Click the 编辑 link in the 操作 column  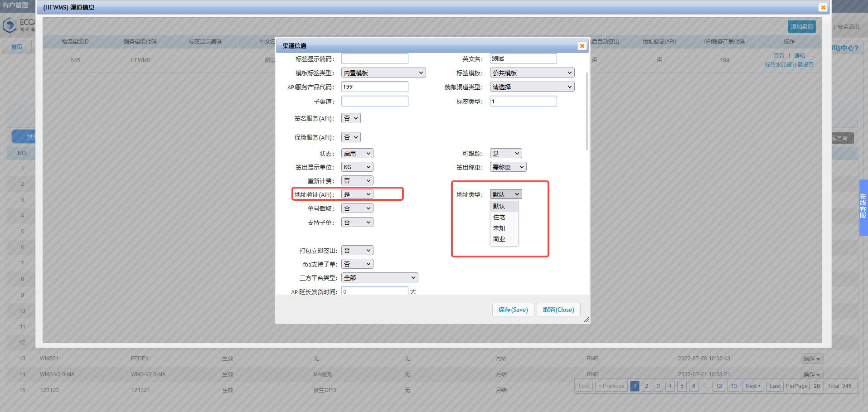(800, 56)
